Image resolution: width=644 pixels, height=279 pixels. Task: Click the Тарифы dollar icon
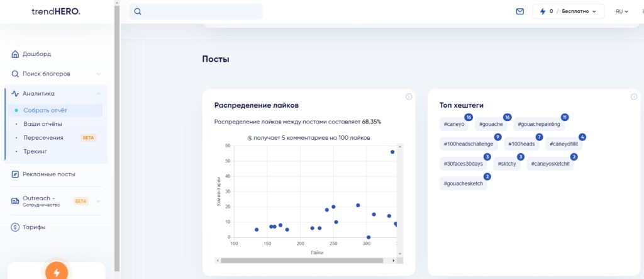15,227
